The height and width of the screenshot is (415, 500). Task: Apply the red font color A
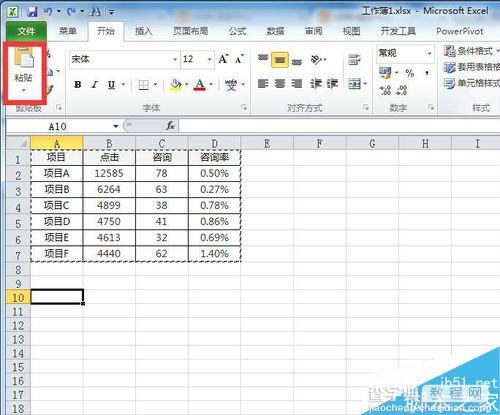click(x=200, y=85)
